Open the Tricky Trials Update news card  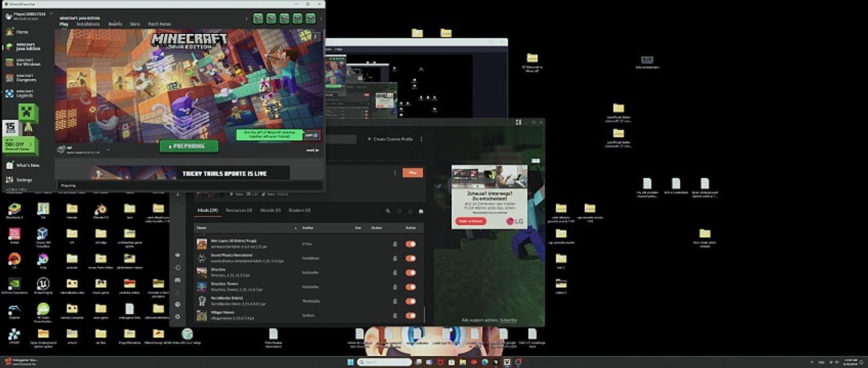(189, 173)
